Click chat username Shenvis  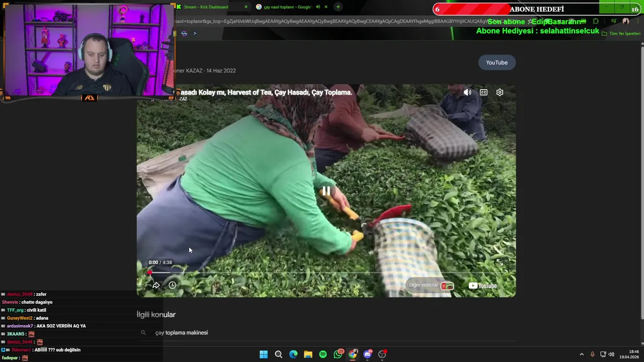point(10,302)
